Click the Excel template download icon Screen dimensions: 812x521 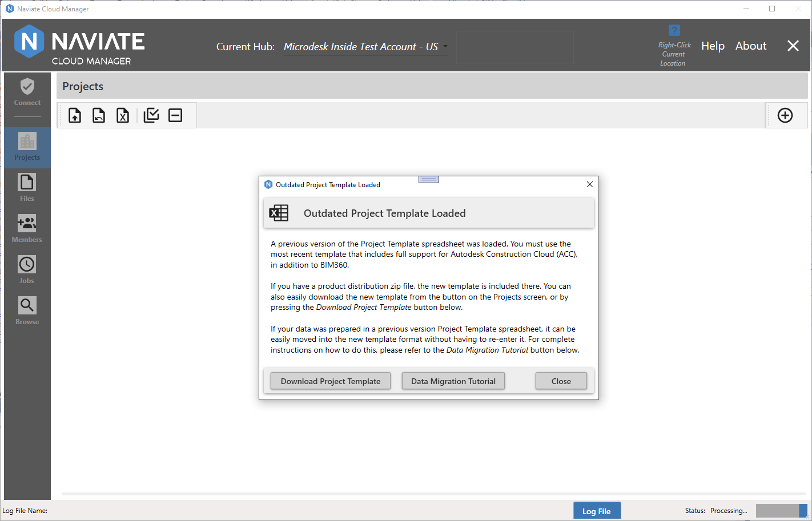click(123, 115)
